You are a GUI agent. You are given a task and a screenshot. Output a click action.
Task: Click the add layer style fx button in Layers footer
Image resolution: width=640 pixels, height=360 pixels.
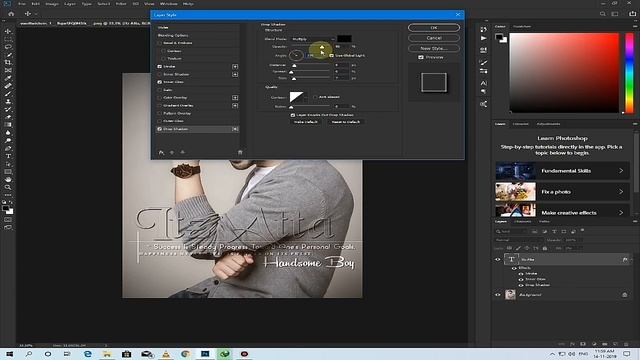click(x=572, y=344)
